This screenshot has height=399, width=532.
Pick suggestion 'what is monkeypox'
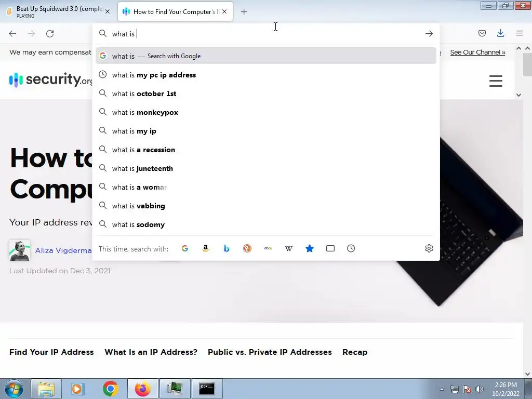pos(265,112)
